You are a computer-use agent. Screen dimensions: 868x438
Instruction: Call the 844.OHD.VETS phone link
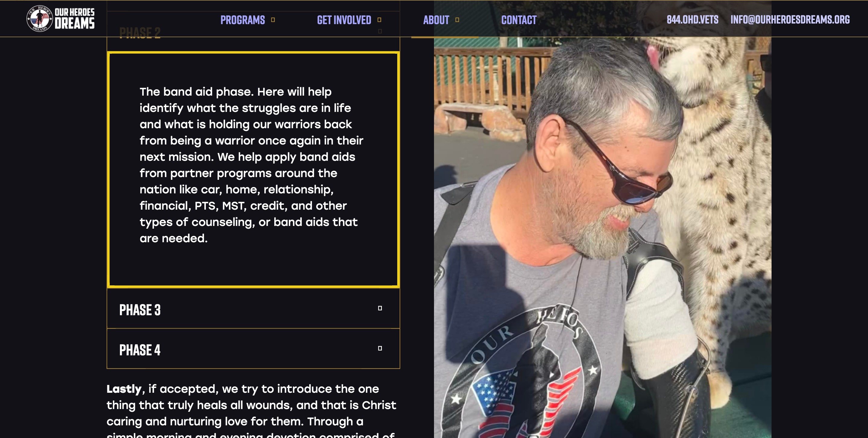click(x=693, y=20)
